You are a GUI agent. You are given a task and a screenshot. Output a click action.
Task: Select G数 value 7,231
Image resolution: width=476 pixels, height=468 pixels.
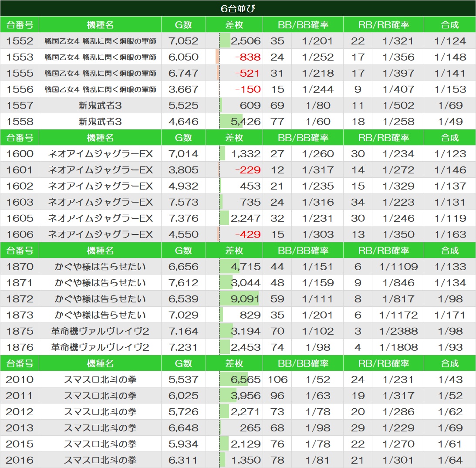(183, 347)
